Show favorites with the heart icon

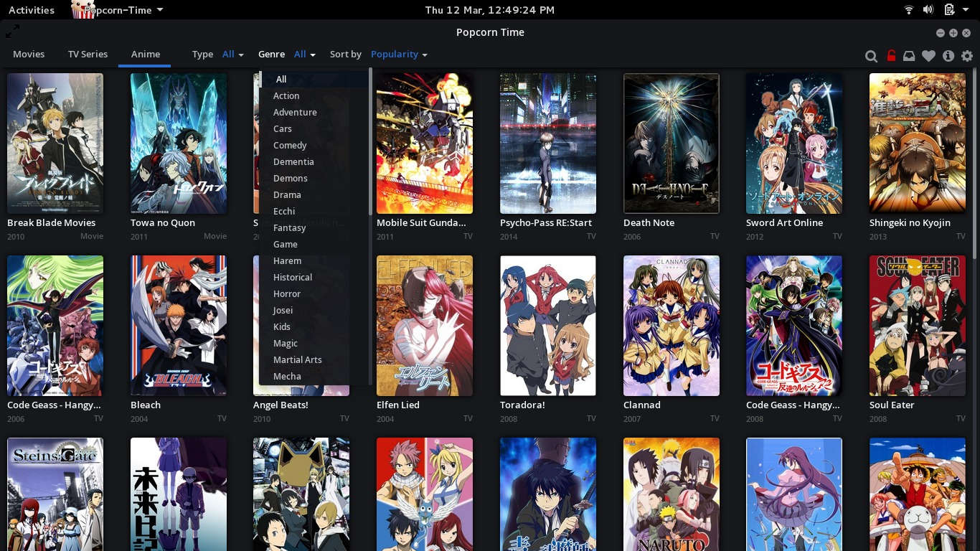928,55
